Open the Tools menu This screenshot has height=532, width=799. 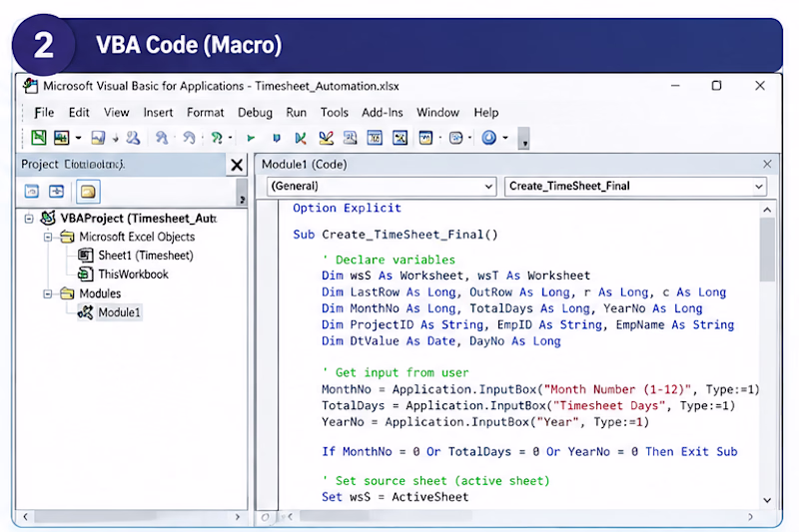[335, 113]
